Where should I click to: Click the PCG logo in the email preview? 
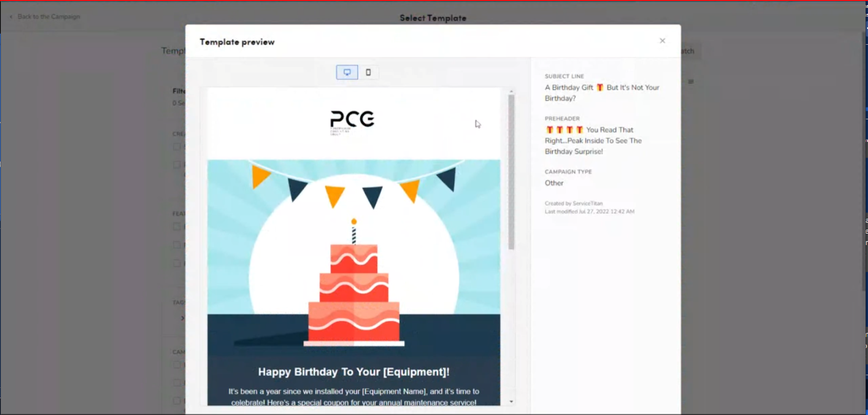tap(352, 122)
